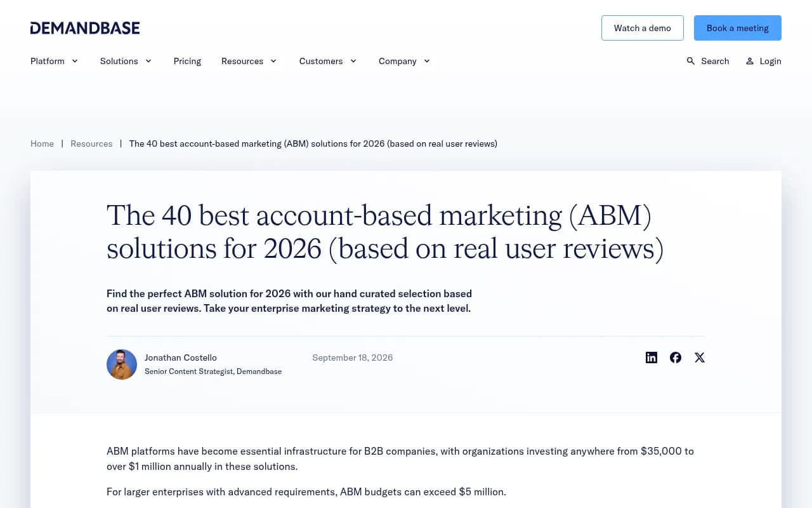The width and height of the screenshot is (812, 508).
Task: Click paragraph mentioning budgets exceeding $5 million
Action: (x=306, y=491)
